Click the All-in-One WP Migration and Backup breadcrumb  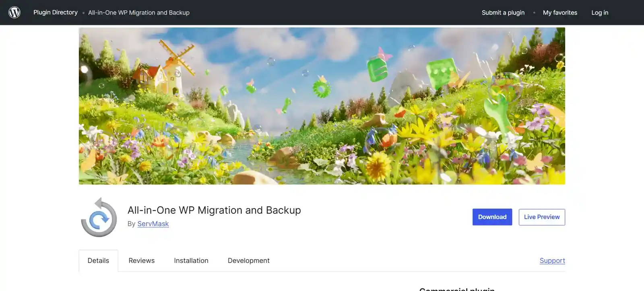pyautogui.click(x=139, y=12)
